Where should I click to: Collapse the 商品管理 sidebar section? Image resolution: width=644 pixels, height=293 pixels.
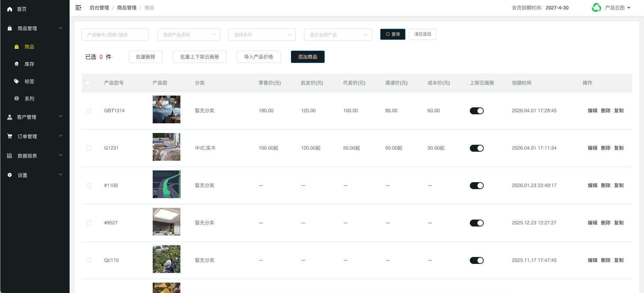[61, 28]
